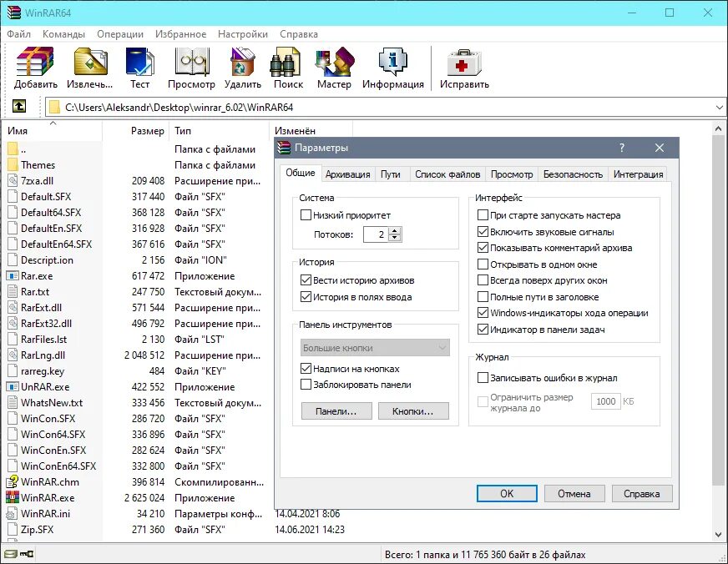Open the Избранное menu
728x564 pixels.
[180, 34]
